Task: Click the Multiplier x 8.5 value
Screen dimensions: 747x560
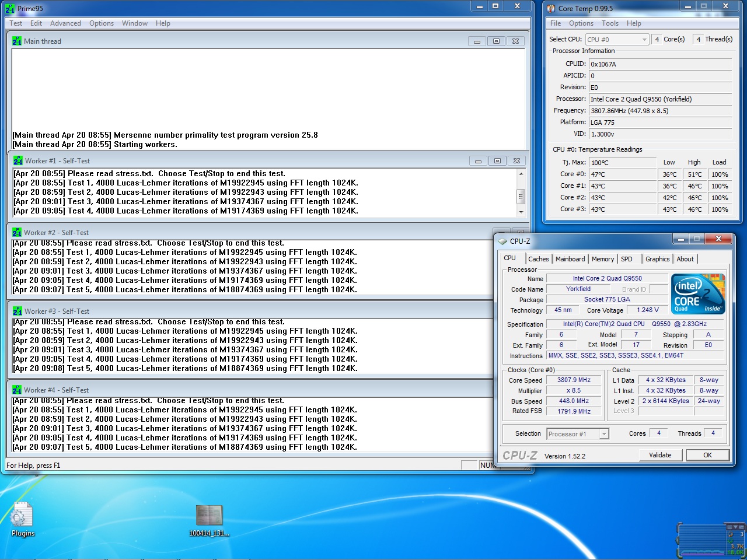Action: pyautogui.click(x=574, y=390)
